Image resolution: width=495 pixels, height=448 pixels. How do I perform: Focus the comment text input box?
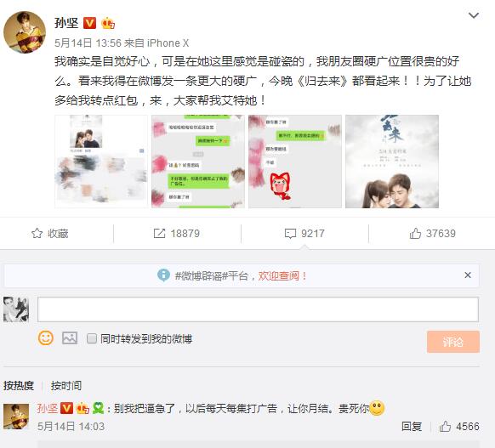point(258,309)
